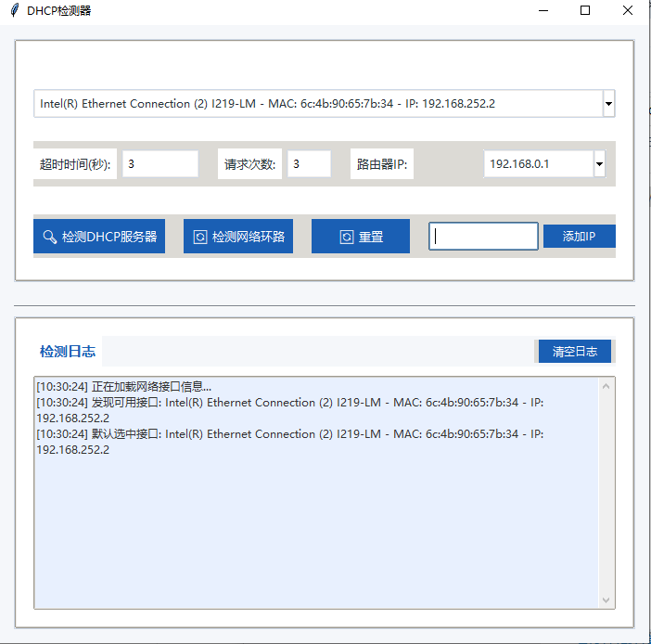Maximize the DHCP检测器 window
Image resolution: width=651 pixels, height=644 pixels.
click(585, 10)
